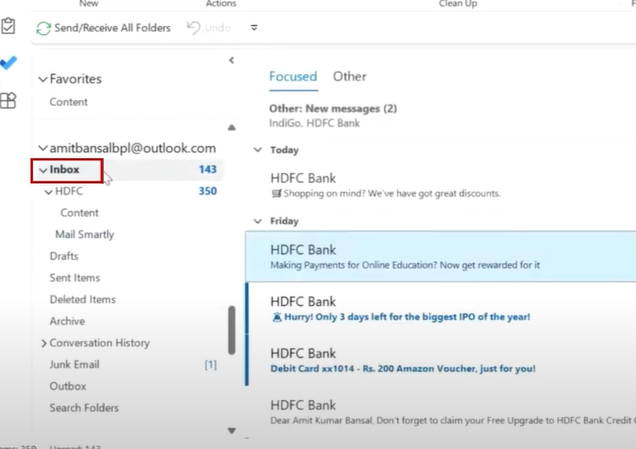Open the Tasks clipboard icon in sidebar
Image resolution: width=636 pixels, height=449 pixels.
click(8, 26)
